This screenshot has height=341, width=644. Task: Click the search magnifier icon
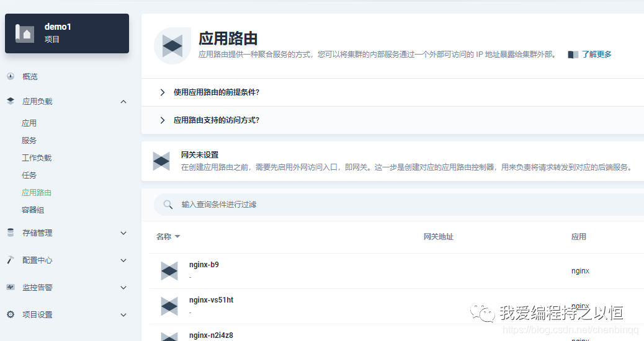pyautogui.click(x=168, y=205)
